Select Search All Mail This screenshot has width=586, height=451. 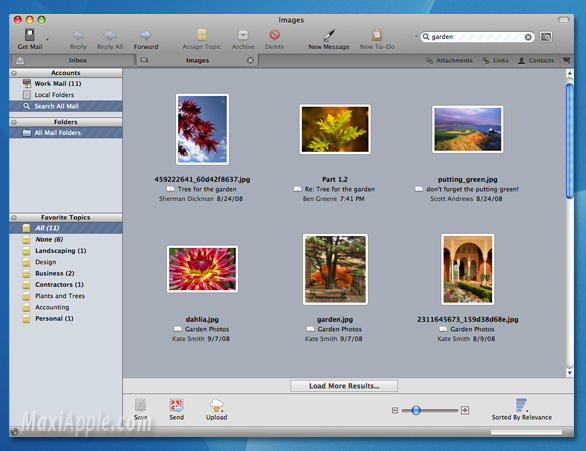pyautogui.click(x=66, y=106)
